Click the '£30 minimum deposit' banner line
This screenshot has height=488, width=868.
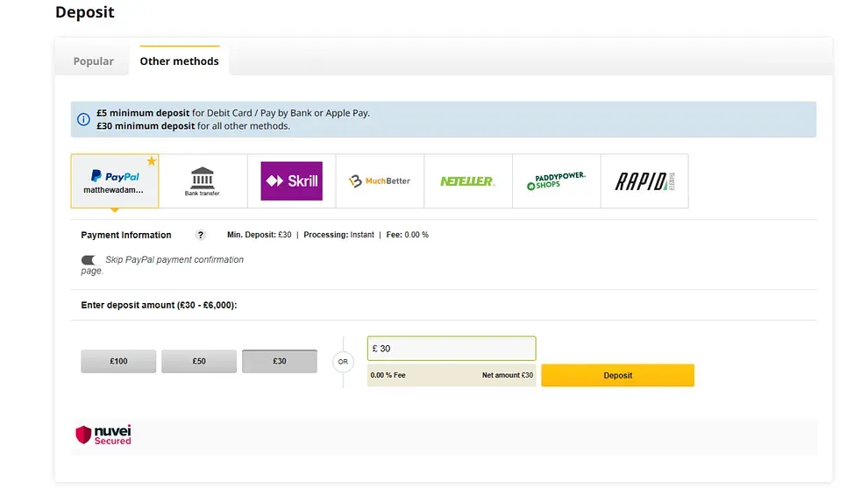[193, 126]
